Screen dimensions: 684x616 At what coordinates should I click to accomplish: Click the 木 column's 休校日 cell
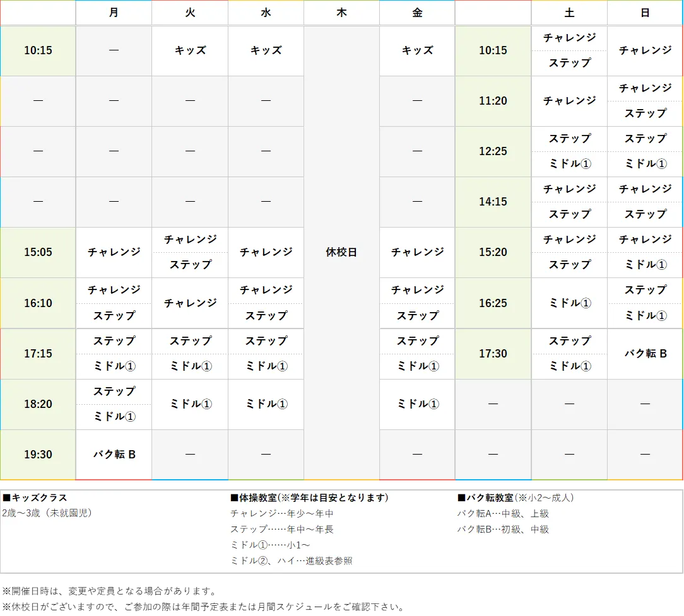pos(341,252)
